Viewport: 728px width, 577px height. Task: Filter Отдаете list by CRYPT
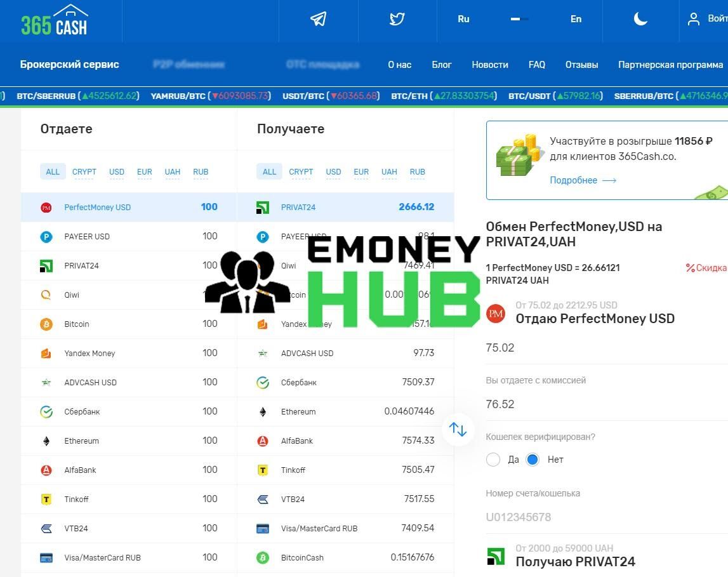[84, 172]
